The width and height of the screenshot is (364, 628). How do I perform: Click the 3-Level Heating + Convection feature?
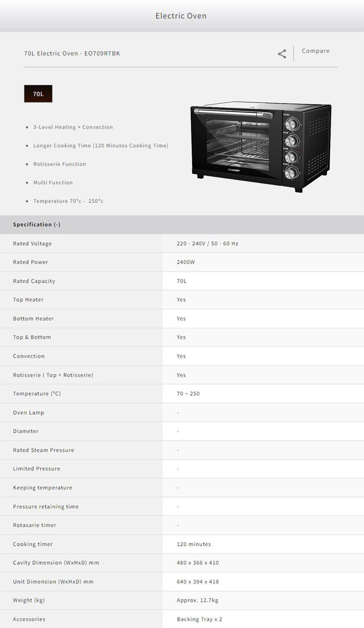(73, 127)
